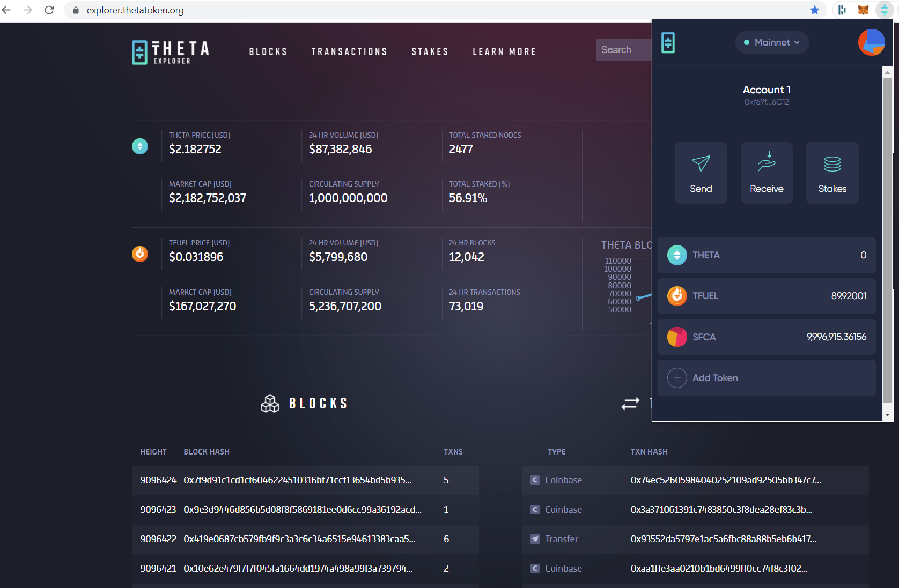Click the TXN HASH column header
899x588 pixels.
tap(649, 452)
